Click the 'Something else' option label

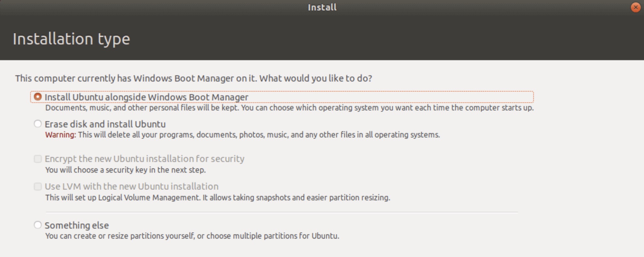coord(77,225)
